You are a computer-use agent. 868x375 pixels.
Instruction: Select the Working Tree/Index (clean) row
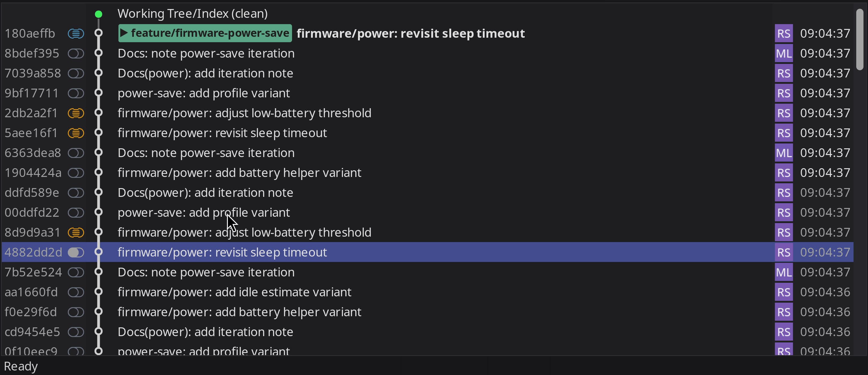point(192,14)
